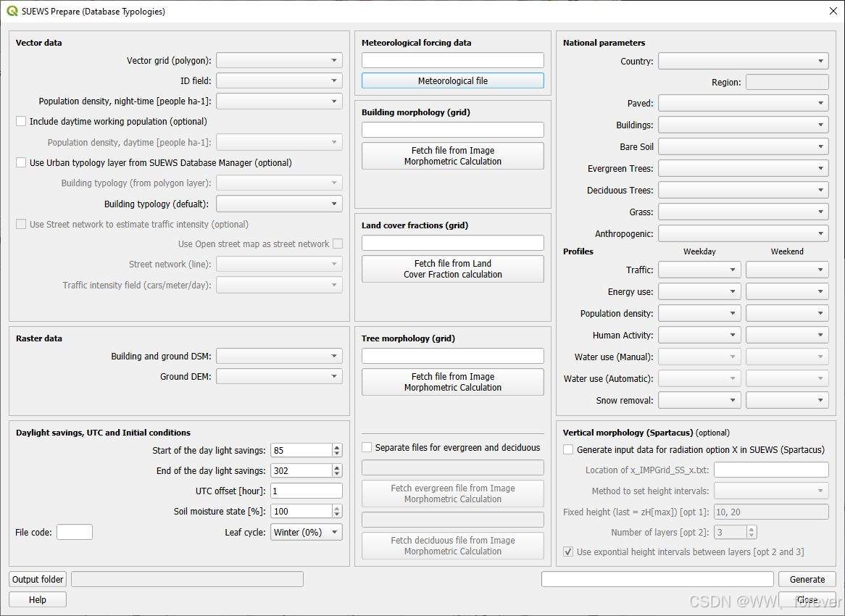Screen dimensions: 845x616
Task: Toggle Include daytime working population checkbox
Action: 21,121
